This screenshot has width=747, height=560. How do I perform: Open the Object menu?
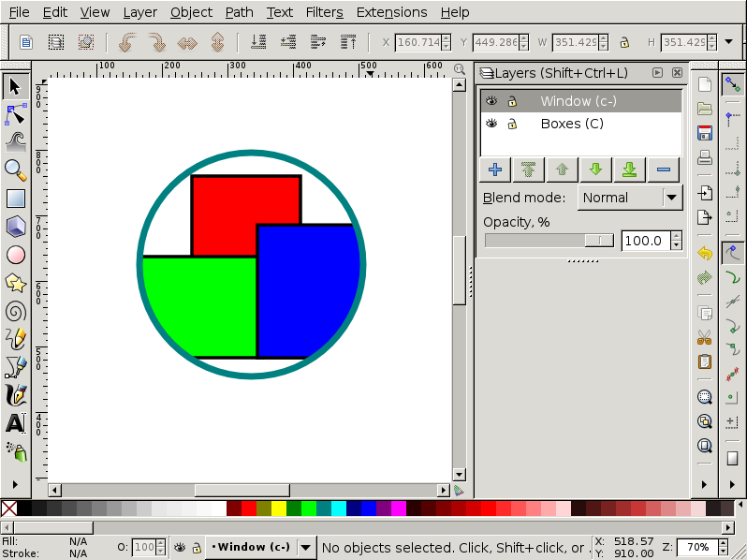[x=192, y=12]
